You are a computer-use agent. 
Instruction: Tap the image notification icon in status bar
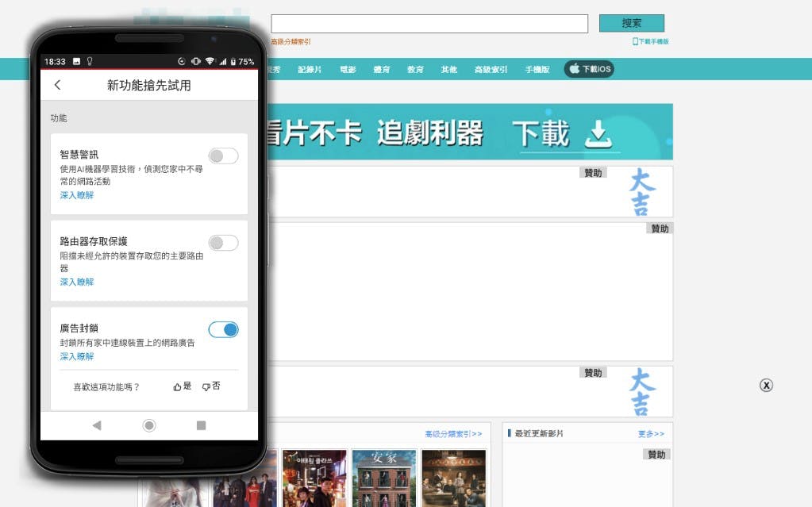(x=77, y=61)
